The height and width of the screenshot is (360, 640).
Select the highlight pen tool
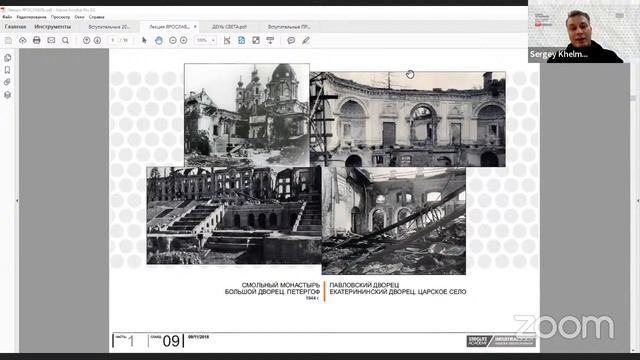point(306,40)
